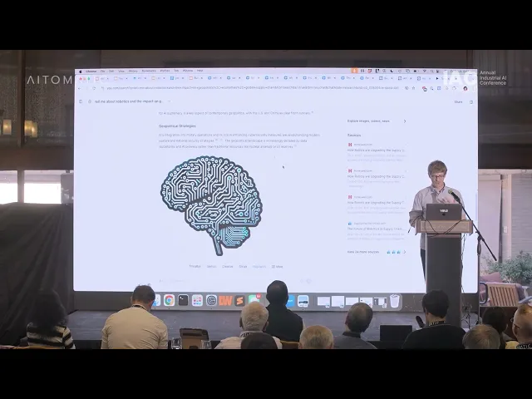Expand the chat title dropdown arrow

coord(169,101)
